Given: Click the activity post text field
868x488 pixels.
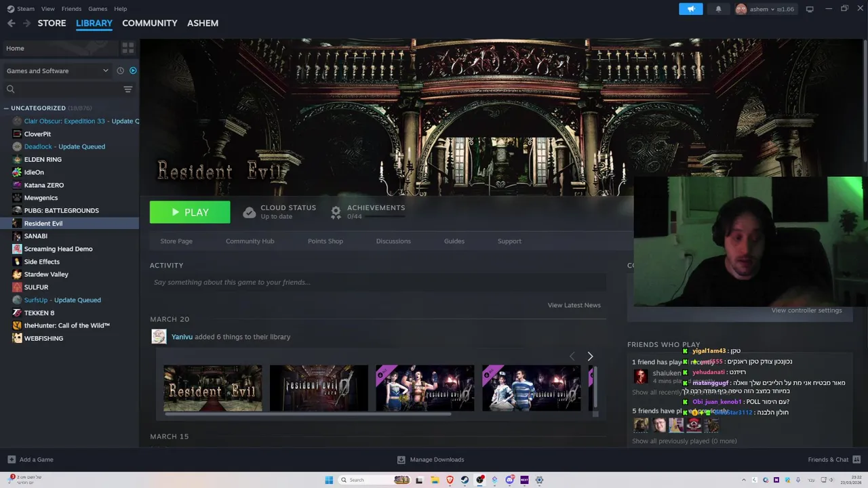Looking at the screenshot, I should coord(378,283).
